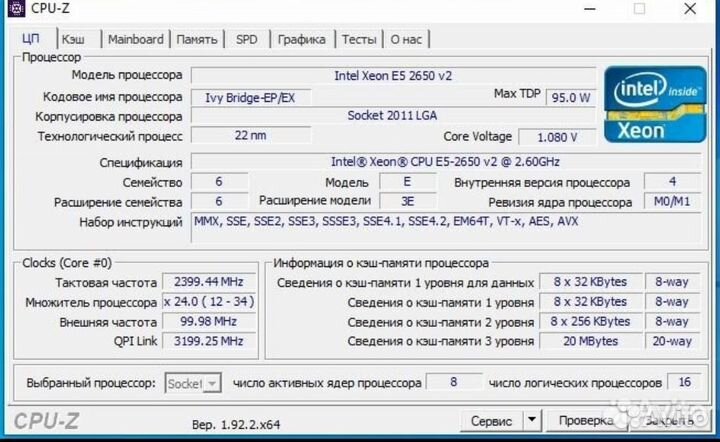
Task: Click the CPU-Z app icon in title bar
Action: 16,8
